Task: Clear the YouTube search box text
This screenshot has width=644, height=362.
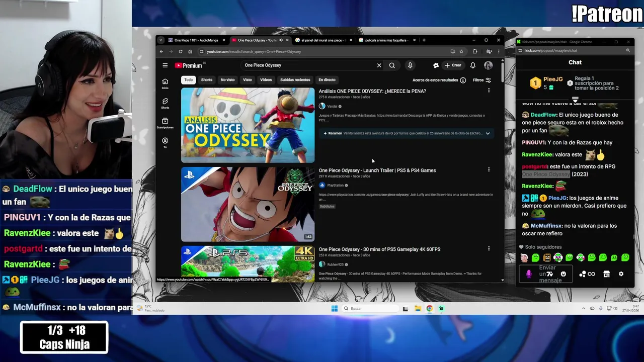Action: point(379,65)
